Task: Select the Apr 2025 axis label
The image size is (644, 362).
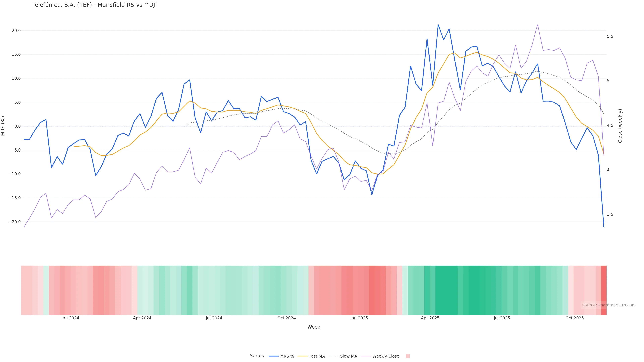Action: pyautogui.click(x=430, y=318)
